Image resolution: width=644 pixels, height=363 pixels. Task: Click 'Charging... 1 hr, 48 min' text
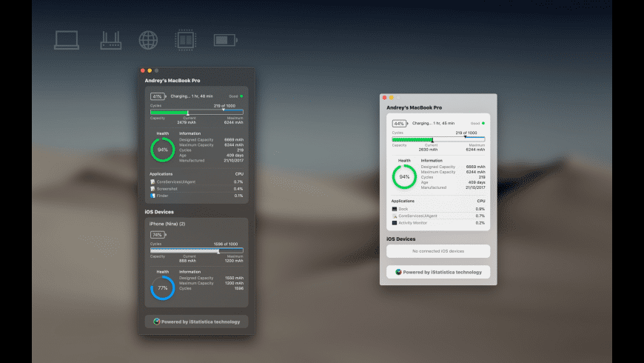click(x=192, y=96)
